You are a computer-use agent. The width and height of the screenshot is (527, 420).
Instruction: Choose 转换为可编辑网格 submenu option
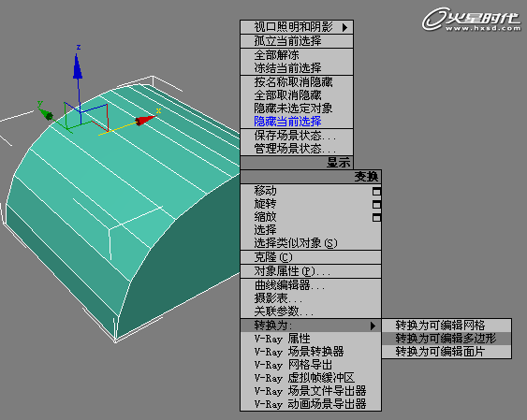click(x=446, y=326)
